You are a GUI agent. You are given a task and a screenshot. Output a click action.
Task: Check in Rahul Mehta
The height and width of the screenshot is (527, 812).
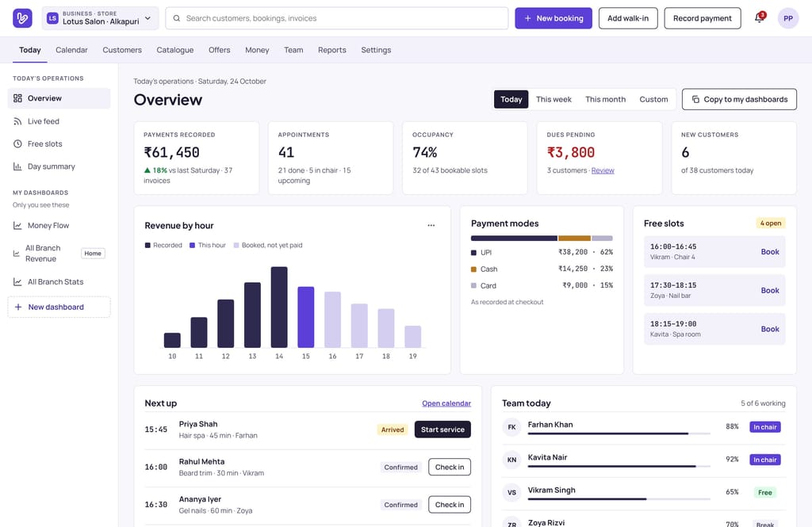pos(450,467)
